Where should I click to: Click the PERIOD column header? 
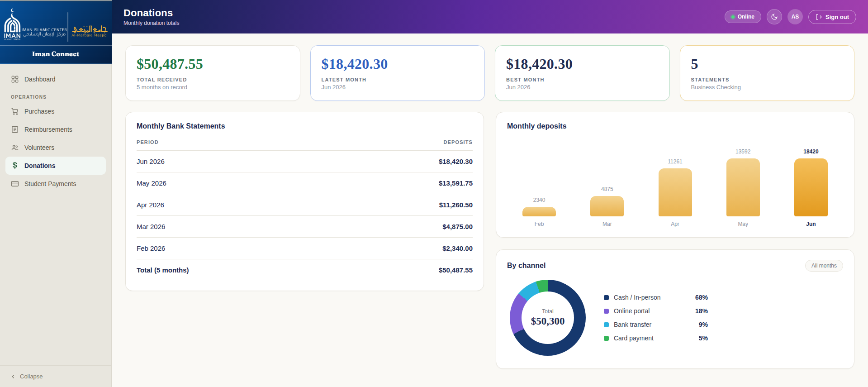click(x=147, y=142)
